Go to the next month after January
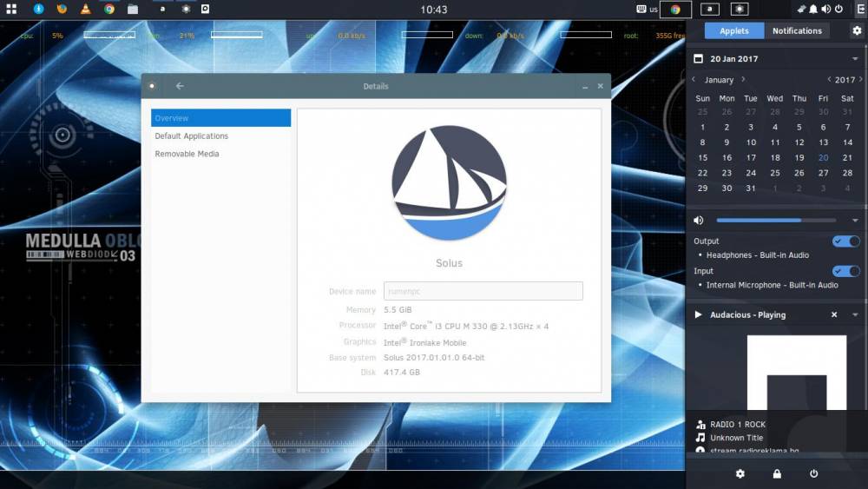The height and width of the screenshot is (489, 868). [743, 79]
